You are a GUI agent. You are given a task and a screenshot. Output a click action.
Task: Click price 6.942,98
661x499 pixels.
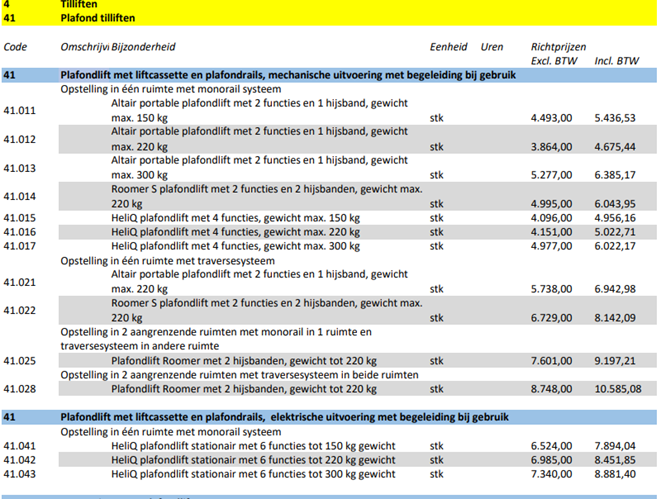(x=615, y=289)
